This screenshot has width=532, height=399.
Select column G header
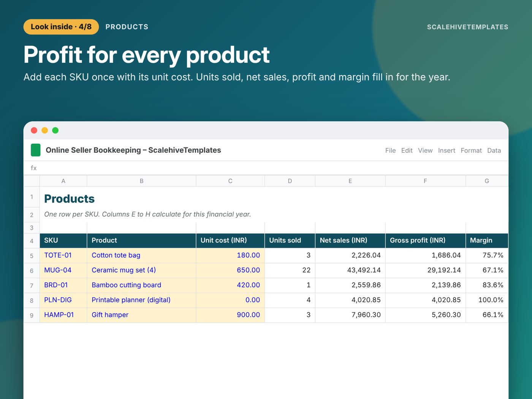coord(487,181)
